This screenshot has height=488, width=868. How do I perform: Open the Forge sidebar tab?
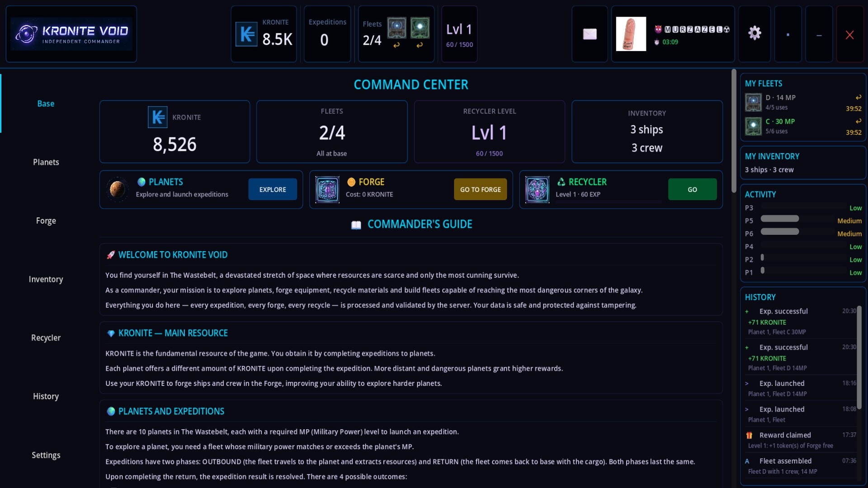pyautogui.click(x=46, y=221)
